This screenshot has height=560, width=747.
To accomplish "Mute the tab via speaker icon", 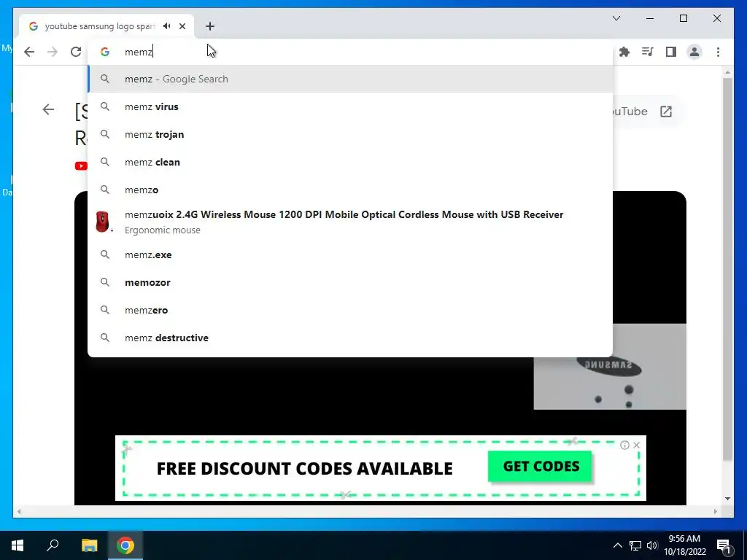I will coord(167,26).
